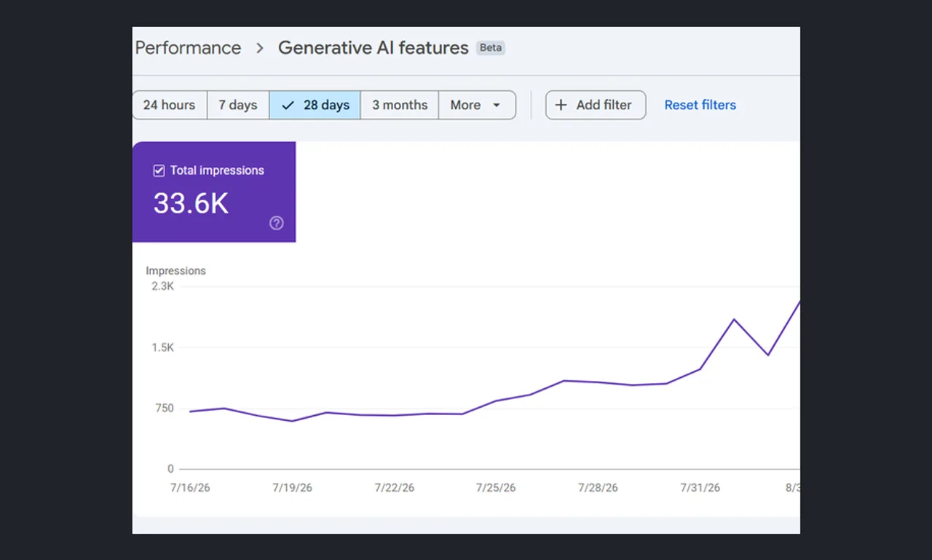Click the 7/28/26 date label
The height and width of the screenshot is (560, 932).
click(598, 488)
